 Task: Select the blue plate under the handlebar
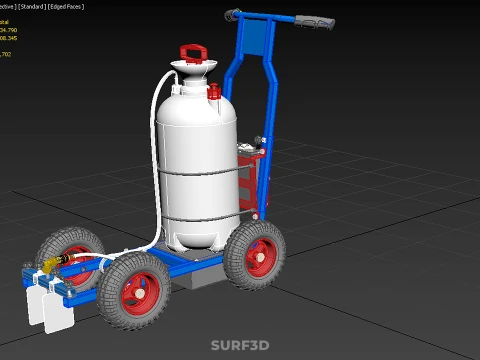[255, 37]
